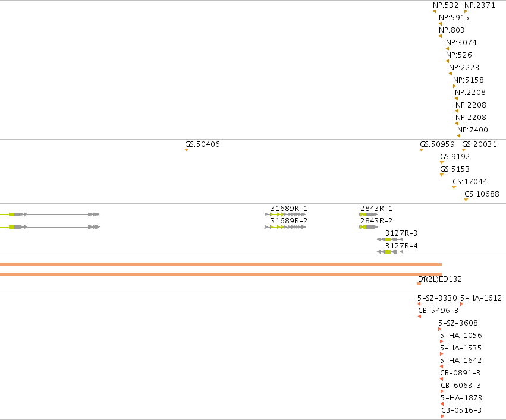Screen dimensions: 506x420
Task: Select the NP:532 insertion label
Action: pos(445,5)
